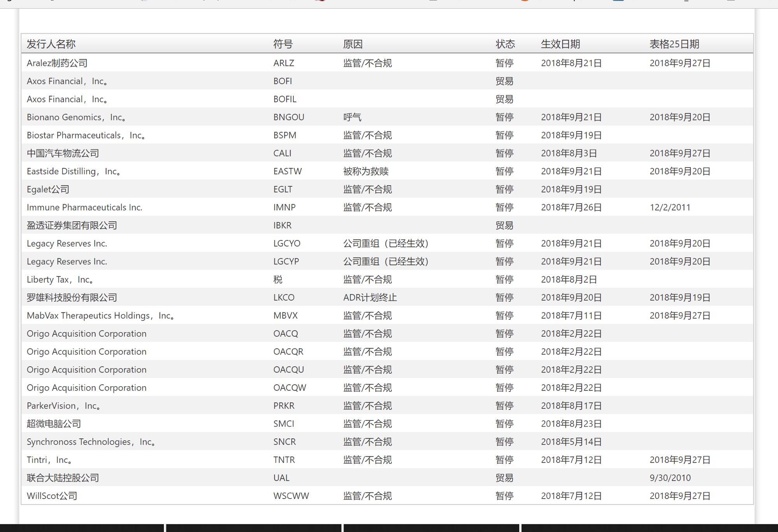Viewport: 778px width, 532px height.
Task: Select MabVax Therapeutics Holdings issuer name
Action: click(100, 316)
